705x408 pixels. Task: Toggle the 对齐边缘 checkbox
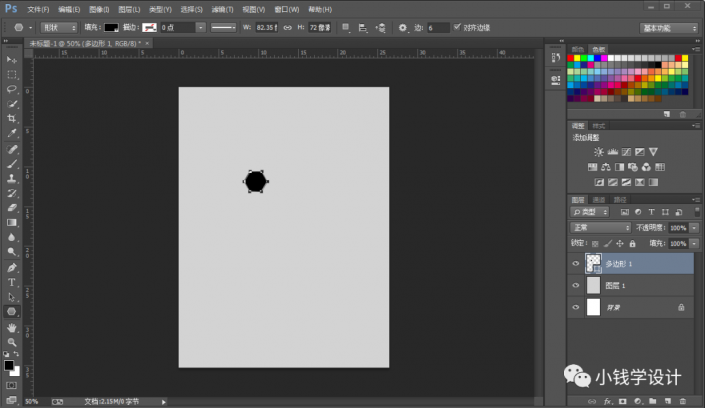tap(458, 27)
